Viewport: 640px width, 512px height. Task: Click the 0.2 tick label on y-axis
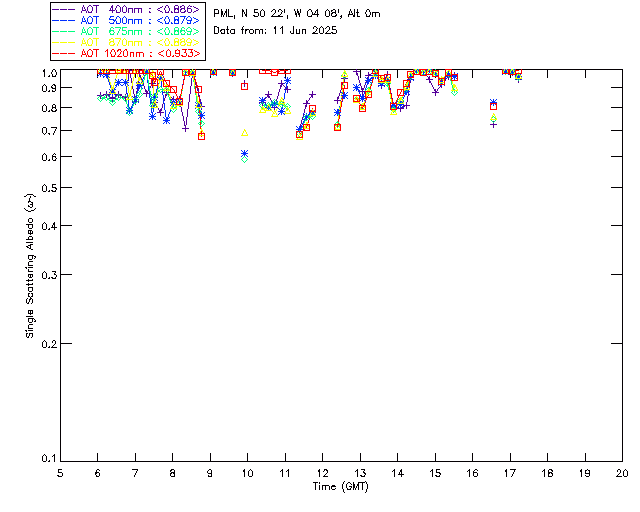coord(45,344)
